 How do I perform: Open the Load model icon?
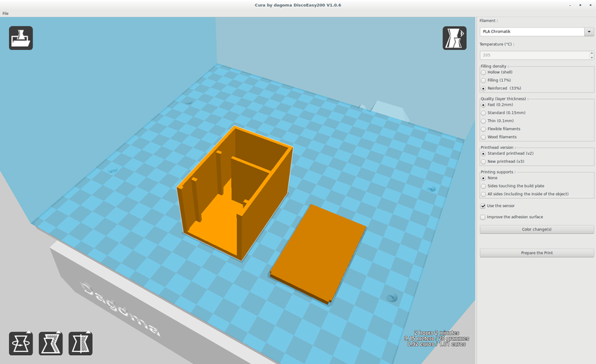21,38
